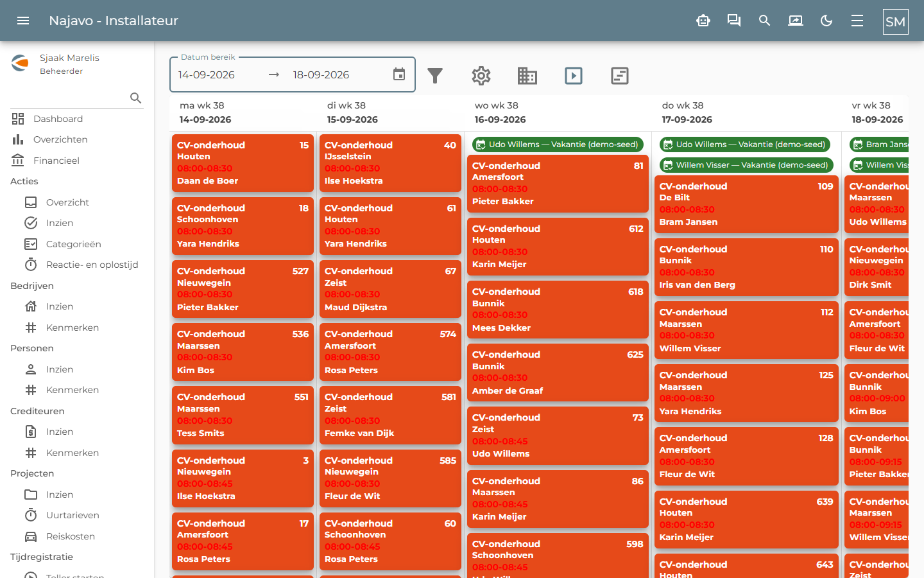
Task: Open Inzien under Acties
Action: click(x=83, y=223)
